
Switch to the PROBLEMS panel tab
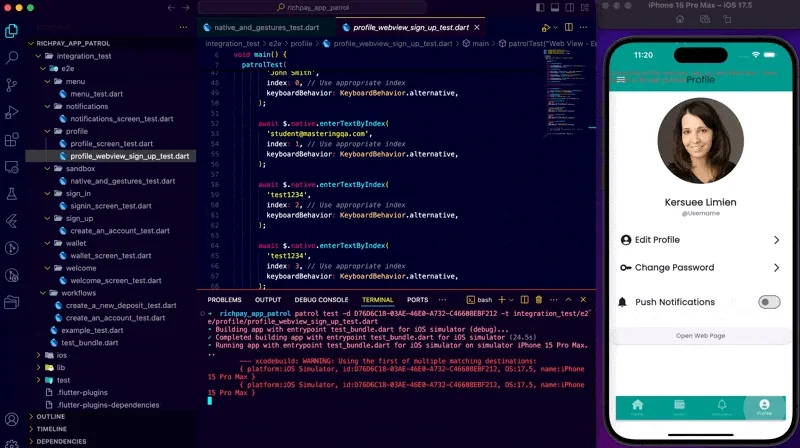[224, 299]
